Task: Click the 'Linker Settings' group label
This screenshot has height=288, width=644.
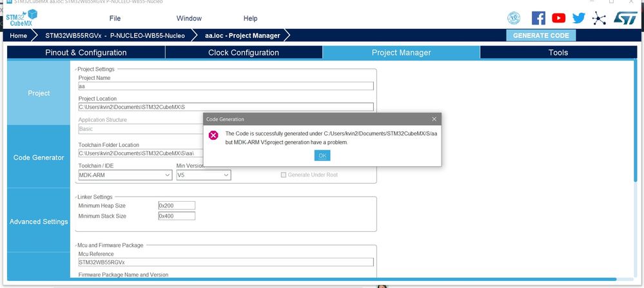Action: click(x=95, y=197)
